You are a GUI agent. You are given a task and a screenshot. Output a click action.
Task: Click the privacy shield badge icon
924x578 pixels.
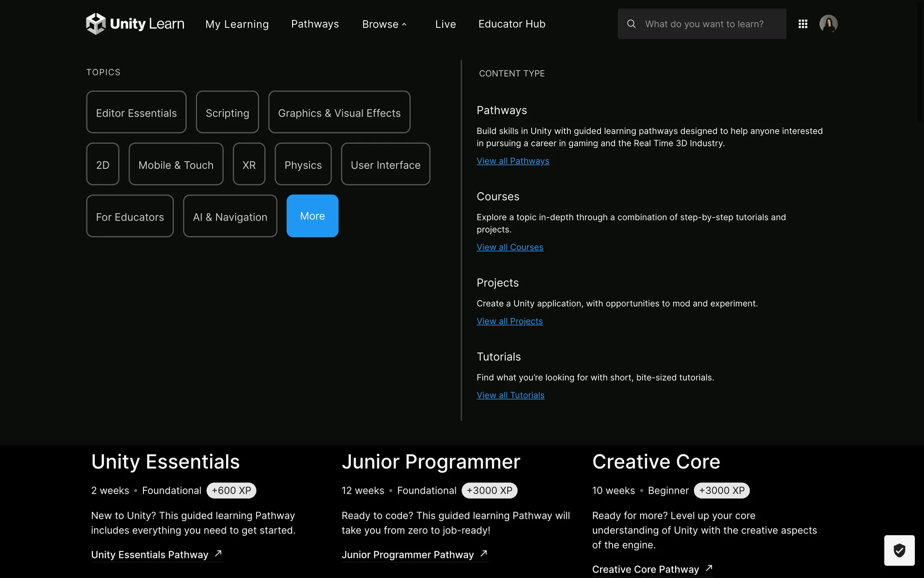[x=899, y=550]
